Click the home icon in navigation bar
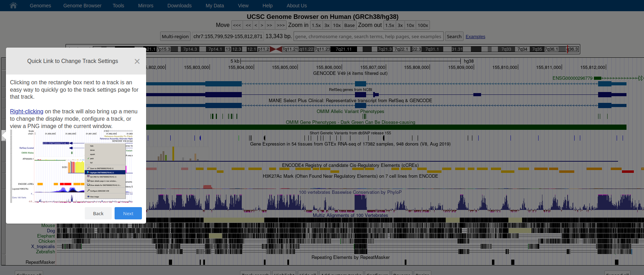 pyautogui.click(x=13, y=5)
